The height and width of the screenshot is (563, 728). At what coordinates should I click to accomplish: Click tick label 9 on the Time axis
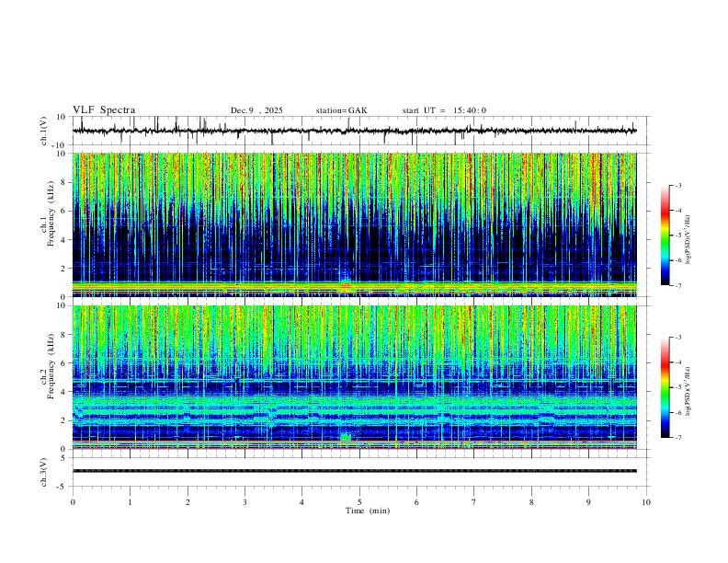pos(588,502)
